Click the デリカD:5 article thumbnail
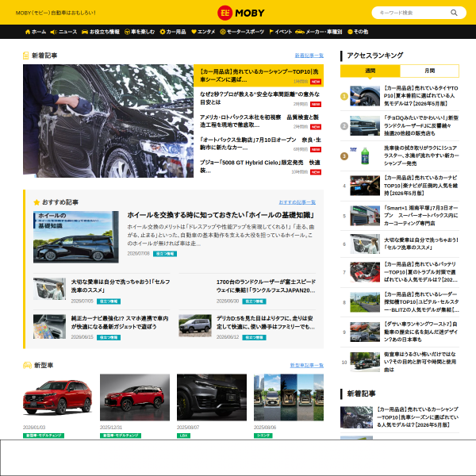476x476 pixels. [x=195, y=325]
